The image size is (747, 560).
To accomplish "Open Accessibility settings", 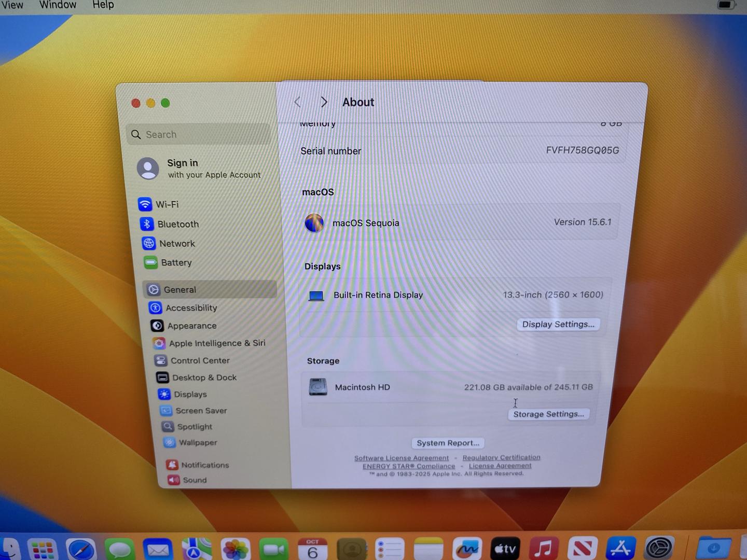I will click(x=191, y=308).
